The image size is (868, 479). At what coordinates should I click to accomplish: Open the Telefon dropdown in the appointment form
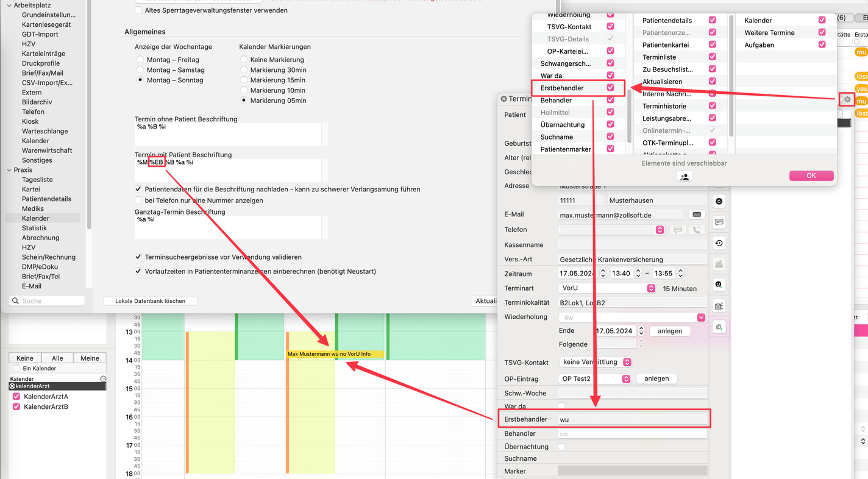[611, 230]
